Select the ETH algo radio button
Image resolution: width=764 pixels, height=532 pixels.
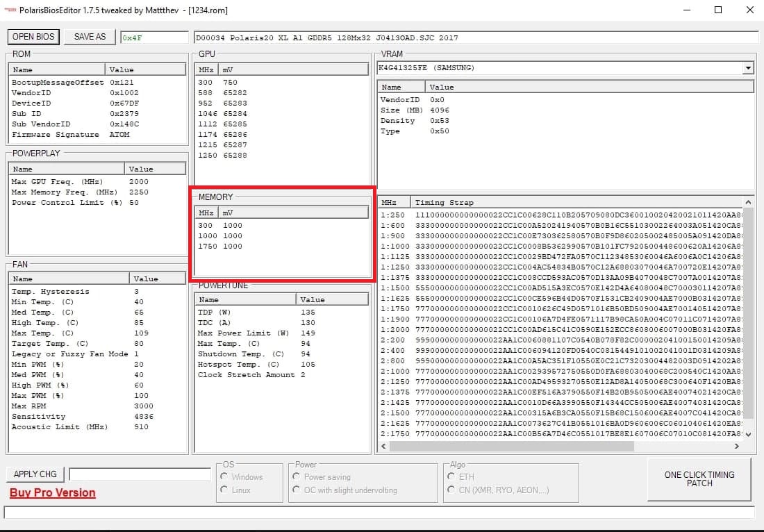(451, 476)
